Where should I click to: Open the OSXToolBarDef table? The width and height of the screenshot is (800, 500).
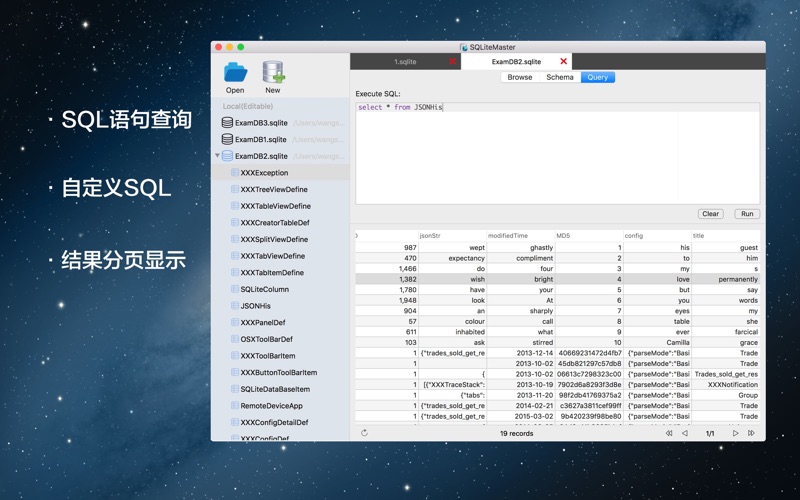point(266,339)
